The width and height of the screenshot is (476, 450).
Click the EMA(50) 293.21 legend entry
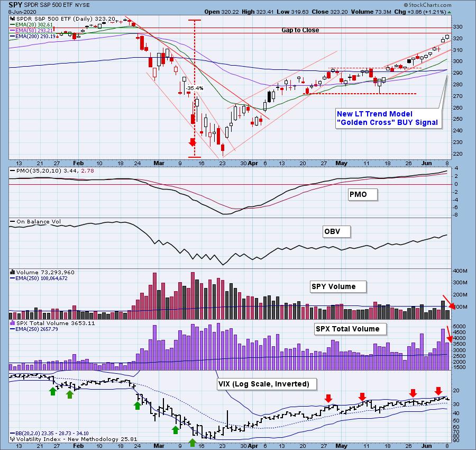click(34, 31)
